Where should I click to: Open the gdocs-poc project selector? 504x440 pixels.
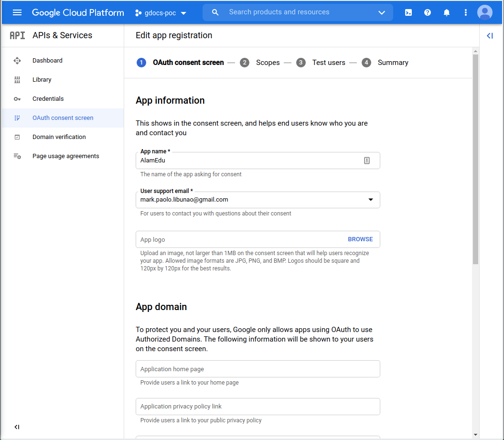(x=161, y=13)
